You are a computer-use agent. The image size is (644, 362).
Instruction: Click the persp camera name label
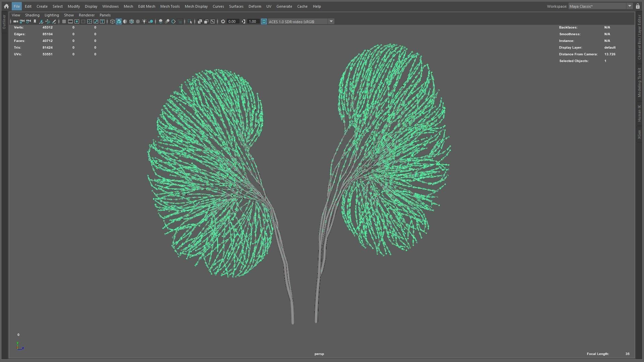pyautogui.click(x=319, y=354)
